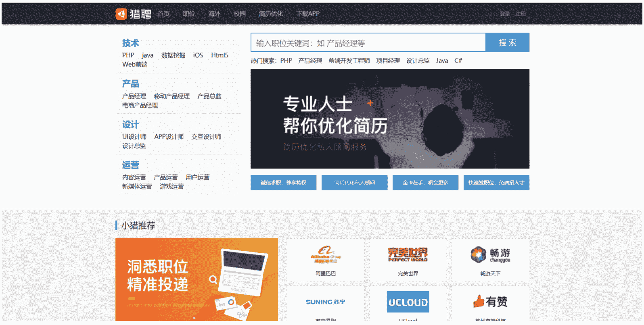The width and height of the screenshot is (644, 325).
Task: Select hot search term 前端开发工程师
Action: point(349,60)
